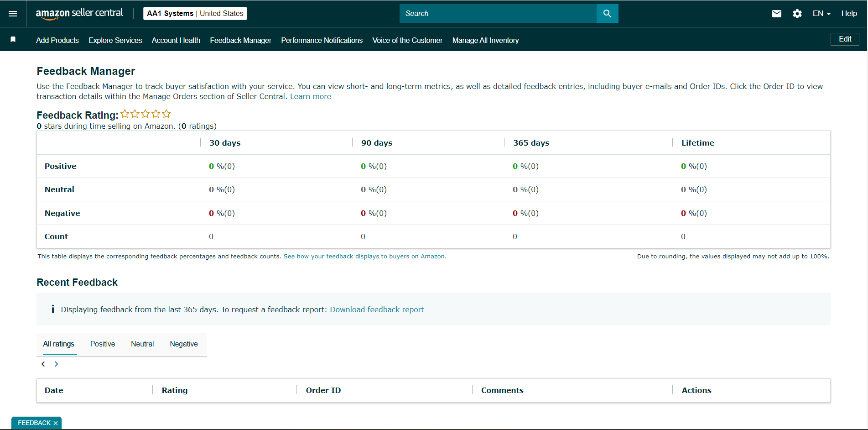868x430 pixels.
Task: Click the Negative row label
Action: (x=62, y=213)
